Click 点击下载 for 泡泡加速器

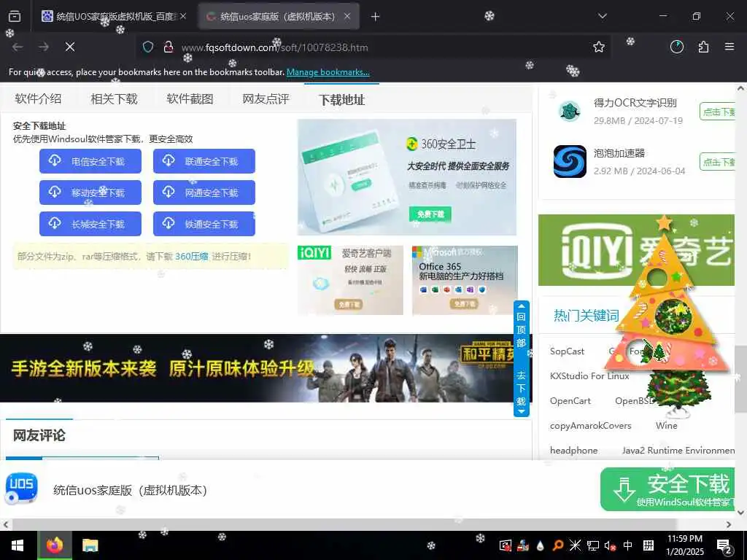click(718, 162)
